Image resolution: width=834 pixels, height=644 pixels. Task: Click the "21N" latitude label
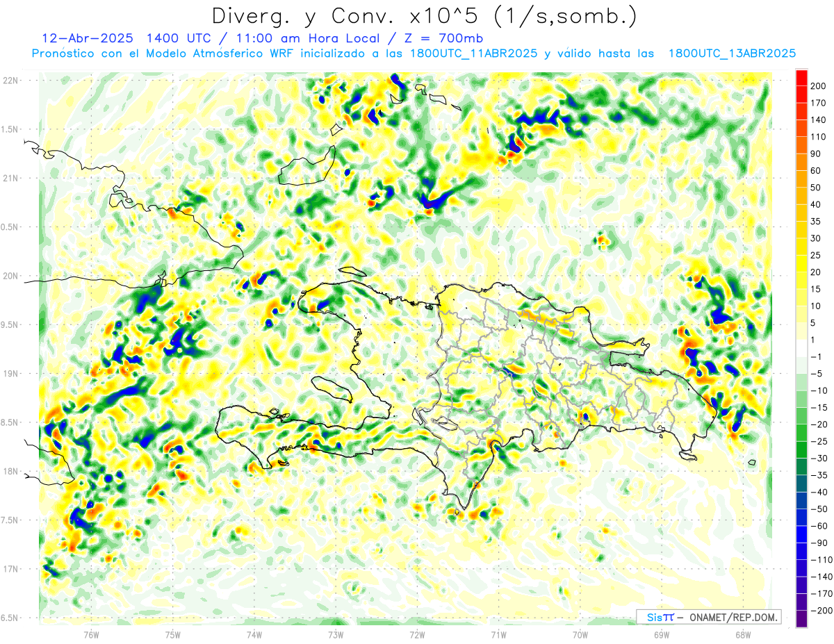(x=10, y=178)
